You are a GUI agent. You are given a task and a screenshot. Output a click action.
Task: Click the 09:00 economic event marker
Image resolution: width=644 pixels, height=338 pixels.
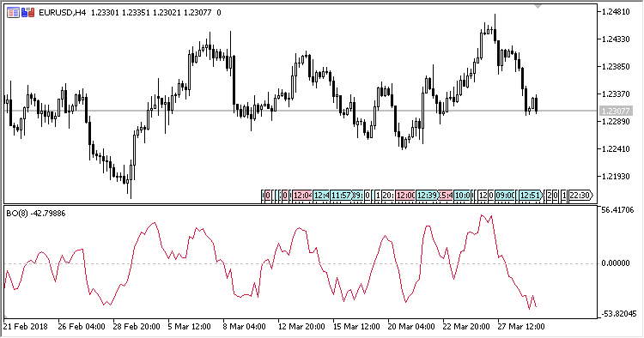coord(505,196)
